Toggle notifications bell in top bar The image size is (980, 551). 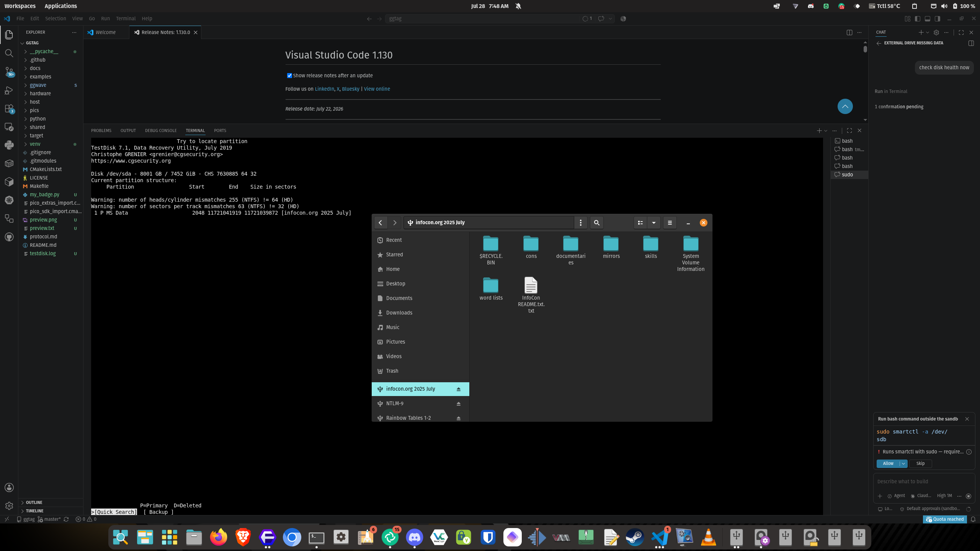518,6
